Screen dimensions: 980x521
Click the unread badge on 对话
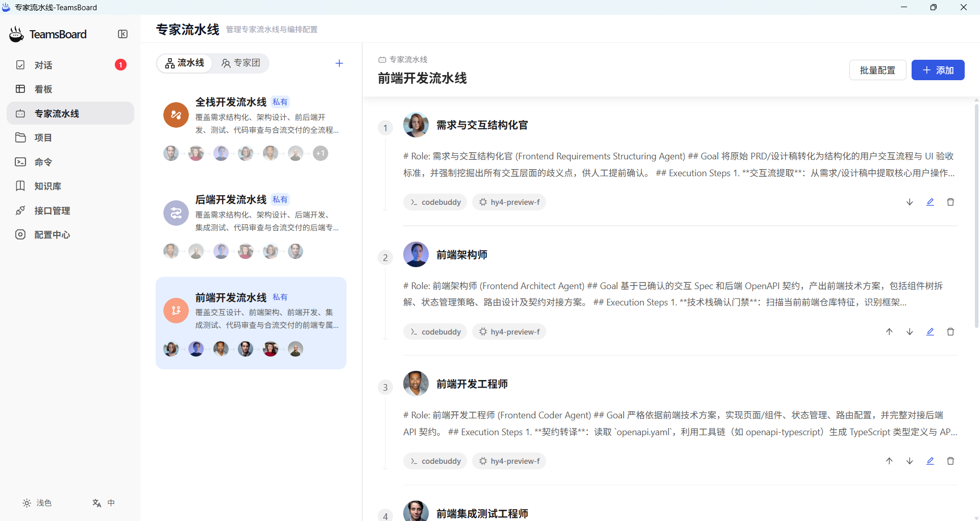pos(120,65)
